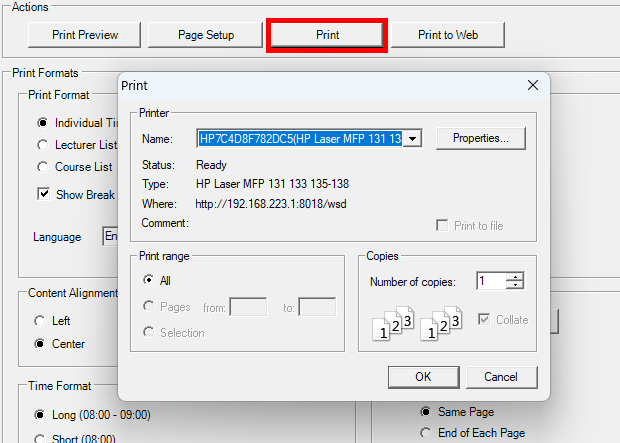Click the Type value HP Laser MFP 131 133 135-138
This screenshot has width=620, height=443.
point(272,184)
